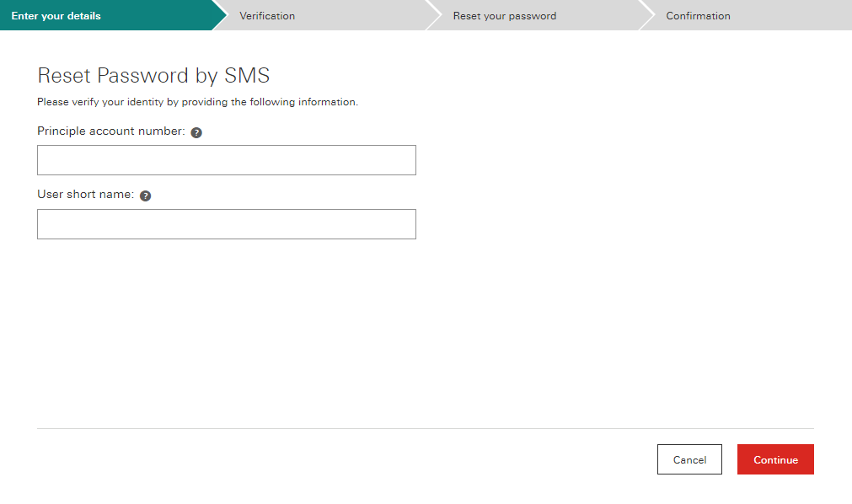Screen dimensions: 852x504
Task: Click the chevron separator before Reset your password
Action: pyautogui.click(x=434, y=15)
